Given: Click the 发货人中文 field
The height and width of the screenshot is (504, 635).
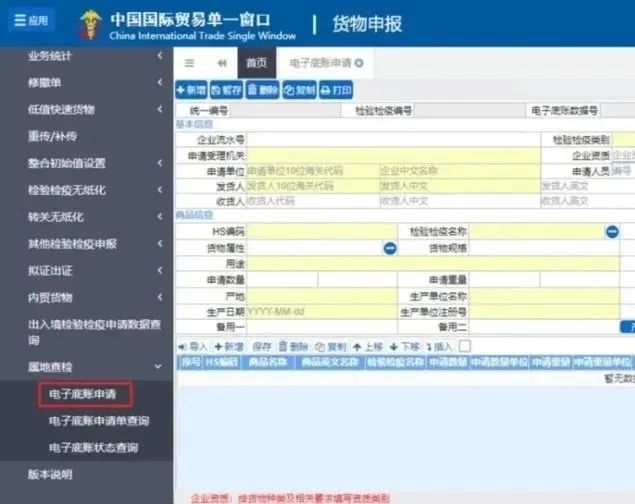Looking at the screenshot, I should pyautogui.click(x=459, y=186).
